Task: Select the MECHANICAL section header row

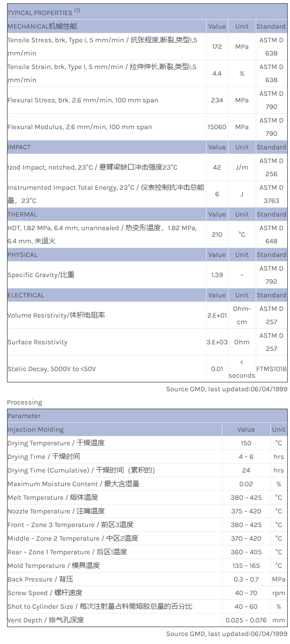Action: tap(42, 26)
